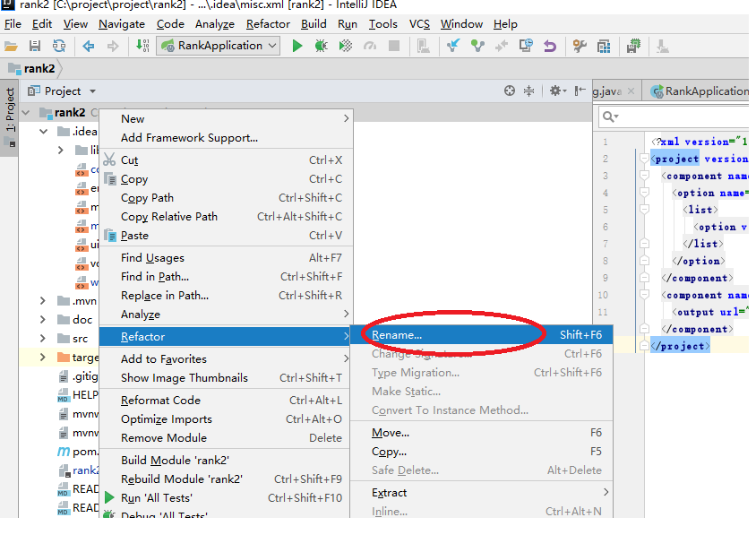This screenshot has width=756, height=552.
Task: Run RankApplication with green play icon
Action: [x=297, y=47]
